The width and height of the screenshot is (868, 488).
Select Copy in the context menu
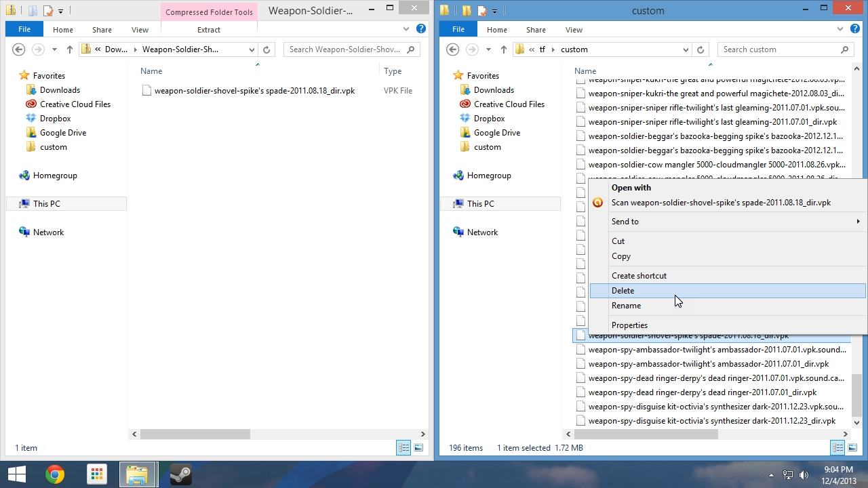(x=728, y=256)
